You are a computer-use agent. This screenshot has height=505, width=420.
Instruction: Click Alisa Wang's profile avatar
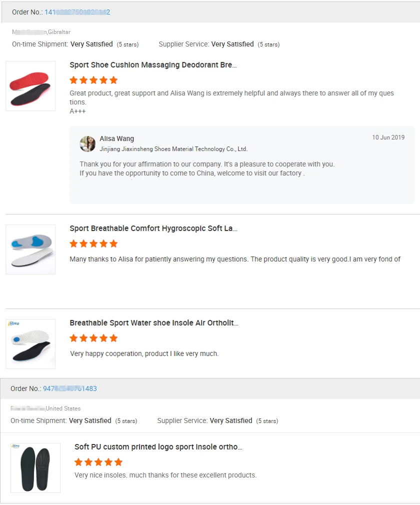point(87,143)
